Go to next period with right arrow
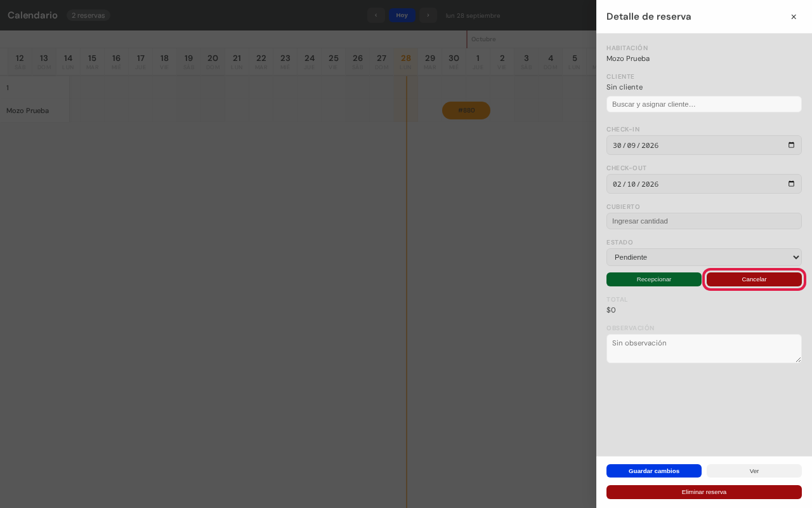 (428, 15)
